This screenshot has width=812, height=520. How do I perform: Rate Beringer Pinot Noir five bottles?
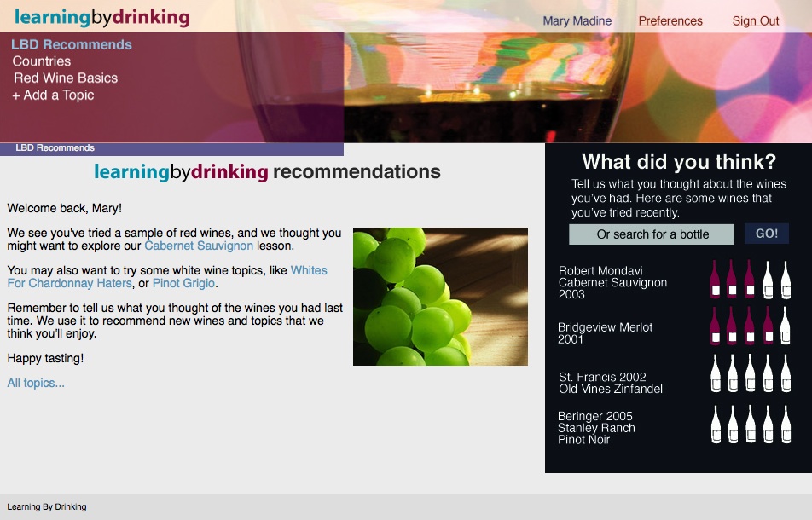coord(786,425)
